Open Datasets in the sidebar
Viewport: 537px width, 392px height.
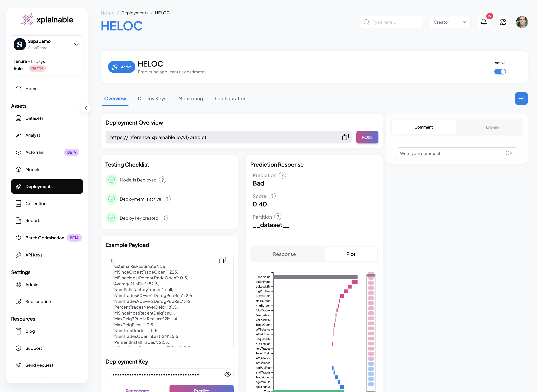[47, 118]
